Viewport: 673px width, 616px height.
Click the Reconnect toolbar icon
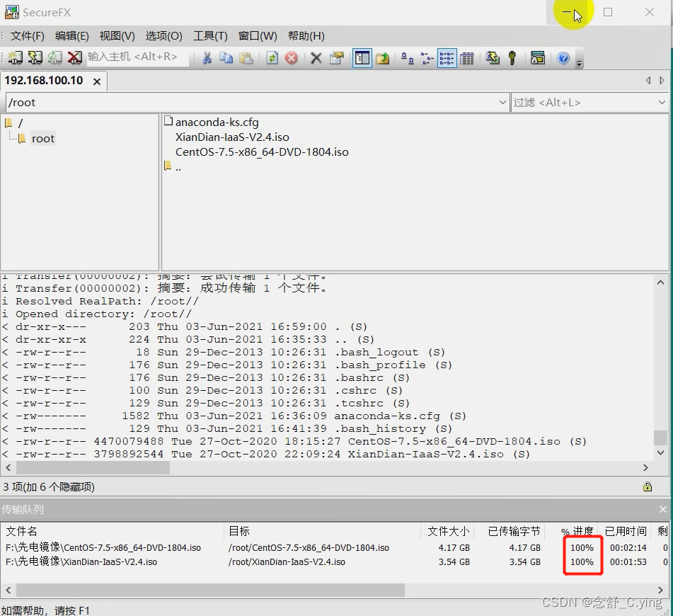pos(55,57)
